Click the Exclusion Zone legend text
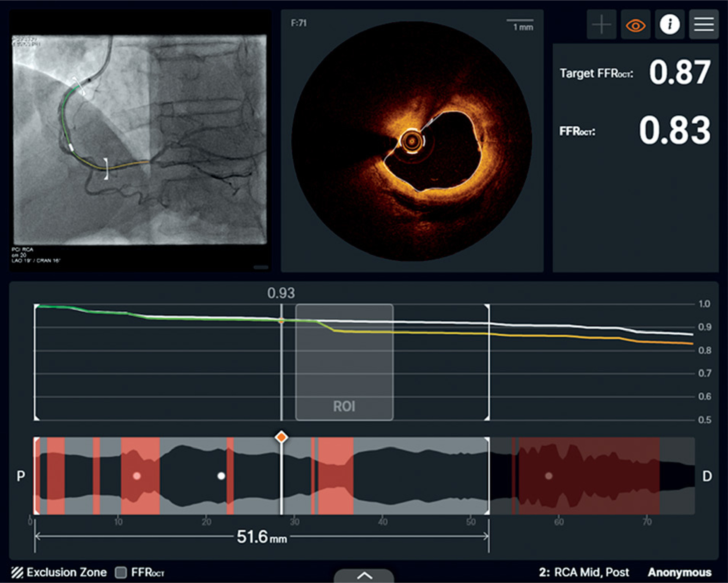 click(67, 572)
